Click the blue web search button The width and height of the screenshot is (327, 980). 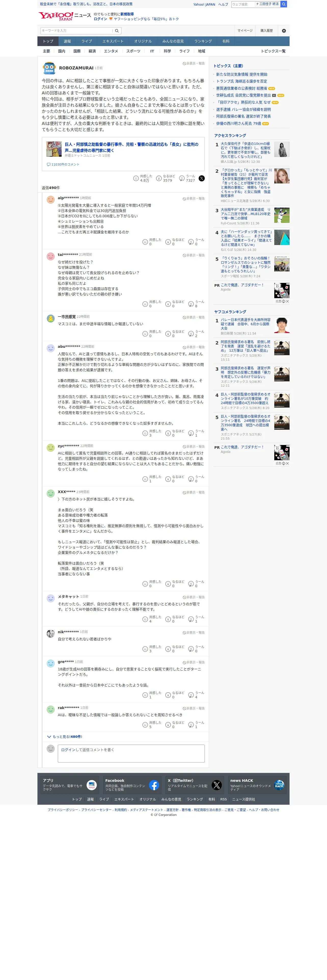(x=284, y=4)
